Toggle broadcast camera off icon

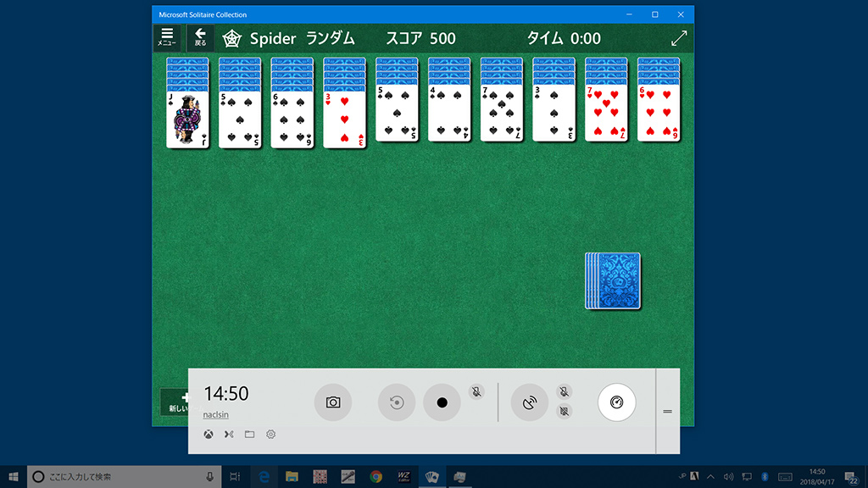565,412
